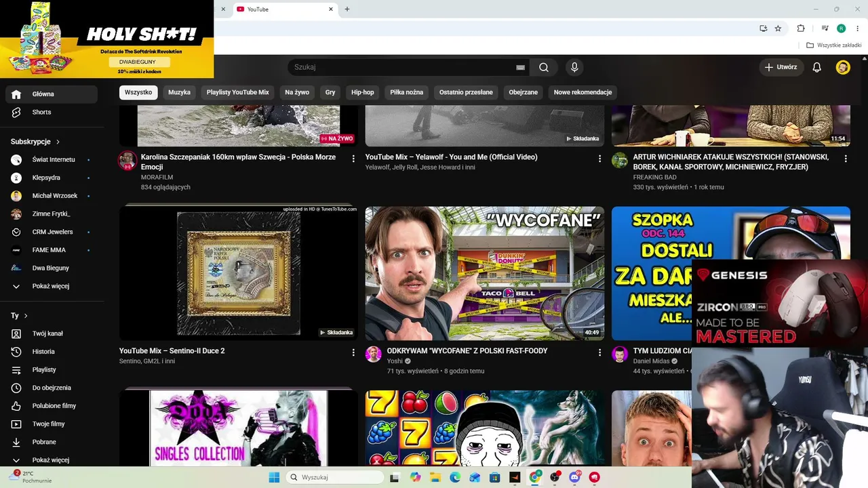The height and width of the screenshot is (488, 868).
Task: Show more subscriptions with Pokaż więcej under Dwa Bieguny
Action: click(52, 286)
